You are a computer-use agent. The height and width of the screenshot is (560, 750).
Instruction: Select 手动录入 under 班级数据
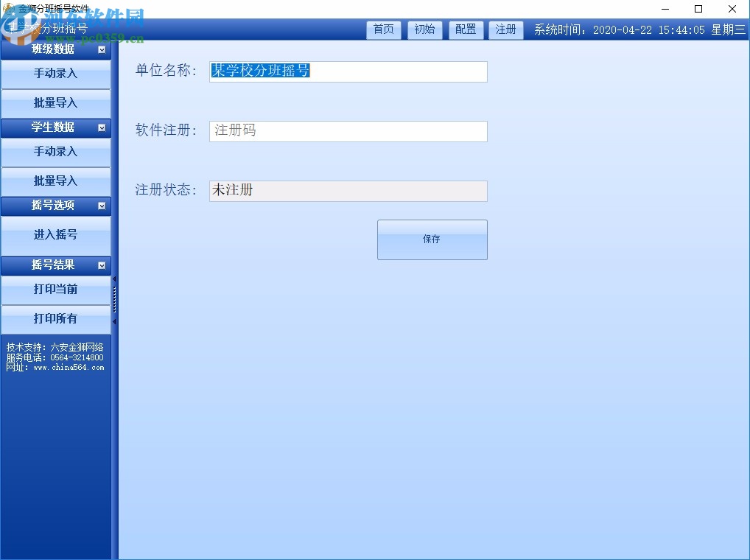55,74
